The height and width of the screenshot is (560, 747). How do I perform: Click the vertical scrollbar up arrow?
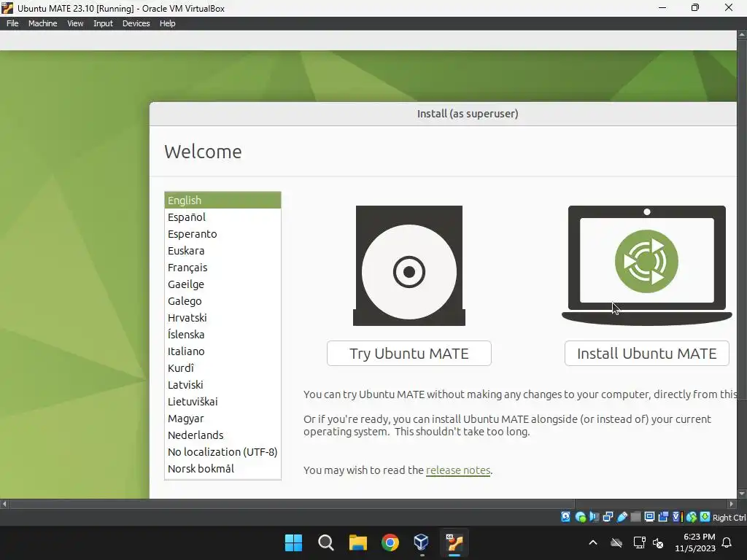(x=742, y=35)
